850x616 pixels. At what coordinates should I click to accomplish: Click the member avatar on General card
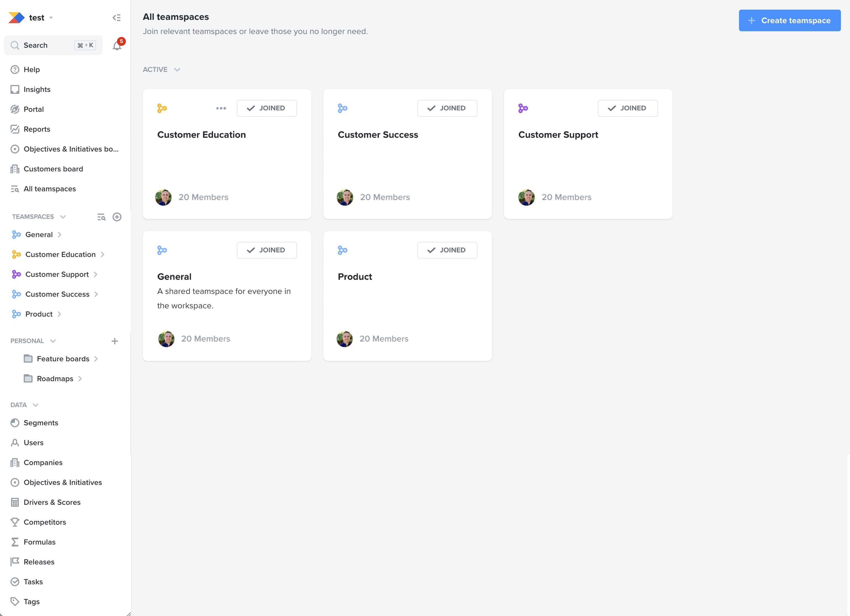166,339
